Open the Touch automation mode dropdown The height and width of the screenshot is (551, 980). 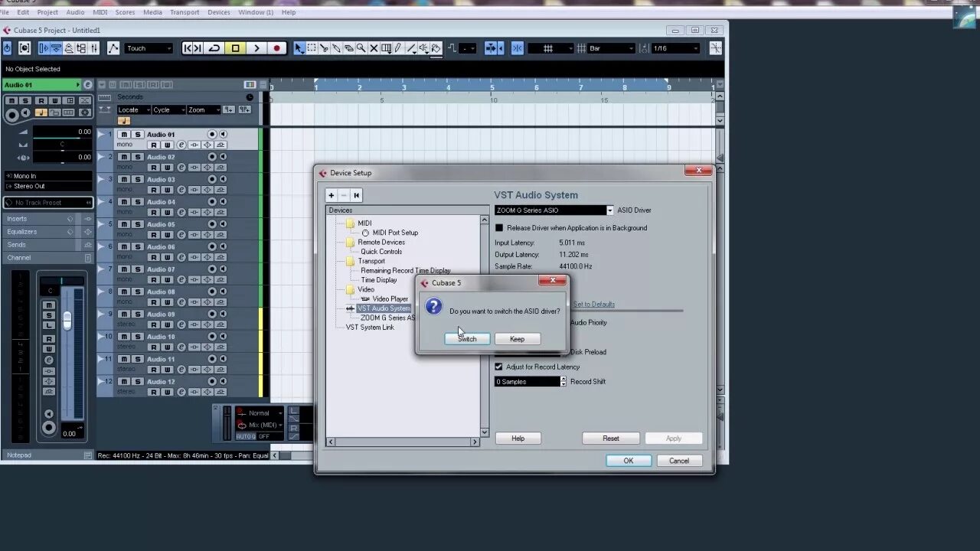149,48
